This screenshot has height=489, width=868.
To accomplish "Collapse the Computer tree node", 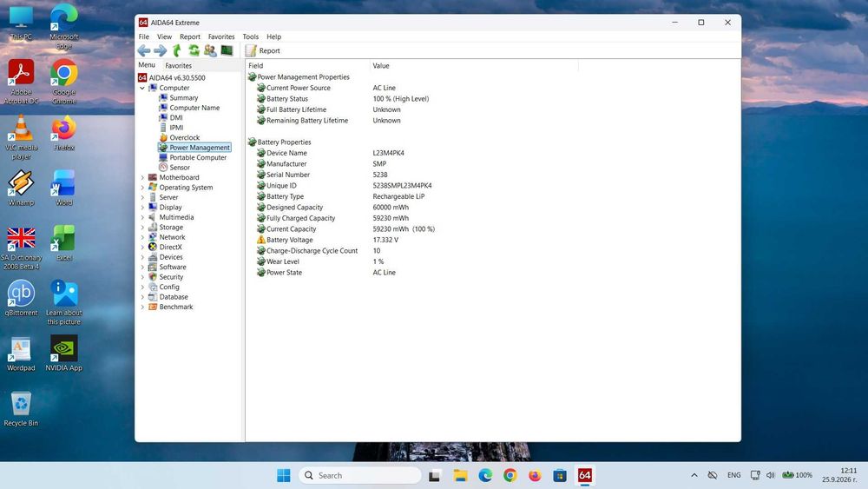I will [x=142, y=88].
